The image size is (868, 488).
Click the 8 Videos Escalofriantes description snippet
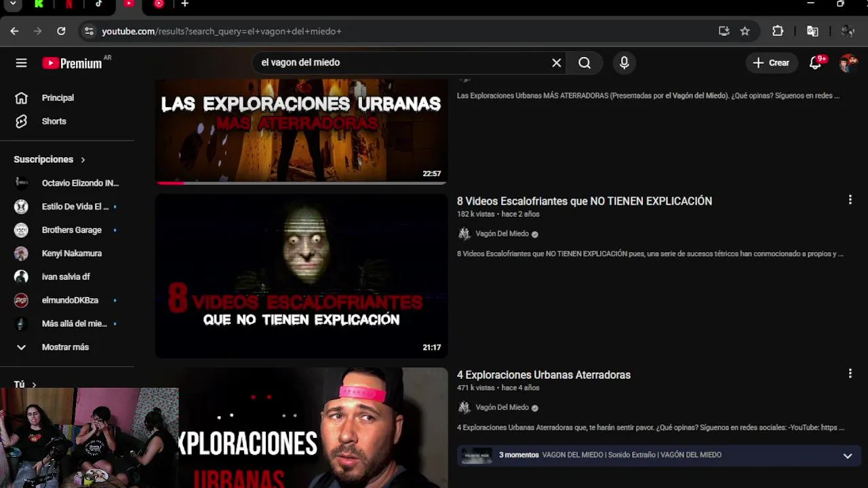point(650,254)
